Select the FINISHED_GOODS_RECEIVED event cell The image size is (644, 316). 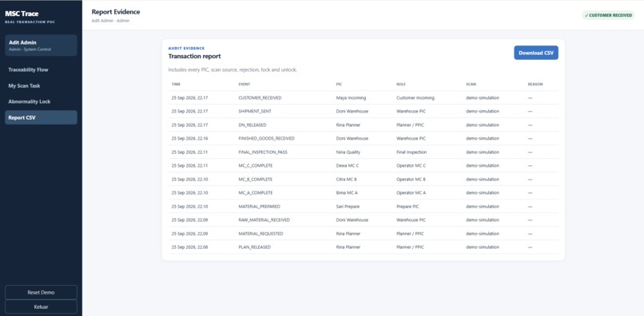point(266,138)
